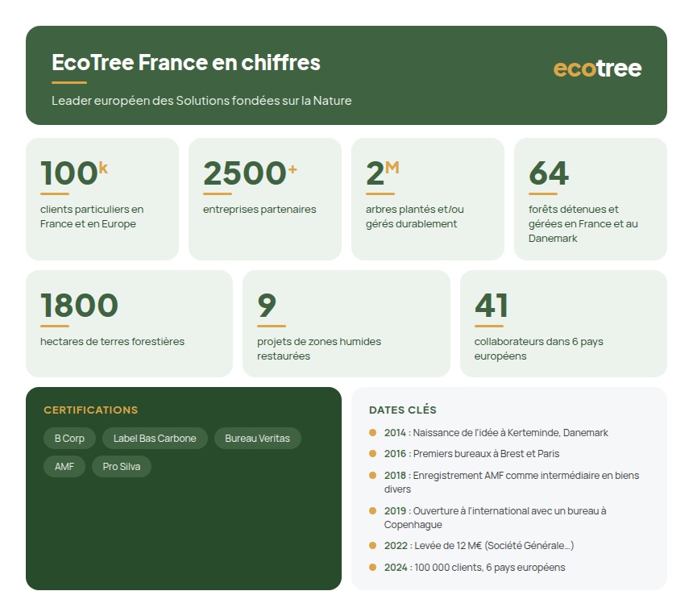
Task: Click the '2500+' statistic number
Action: (250, 173)
